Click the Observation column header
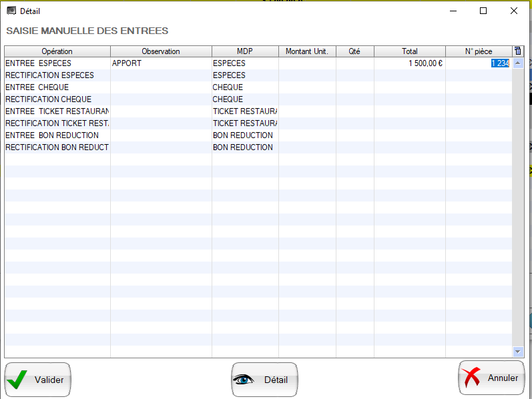This screenshot has width=532, height=399. 161,51
